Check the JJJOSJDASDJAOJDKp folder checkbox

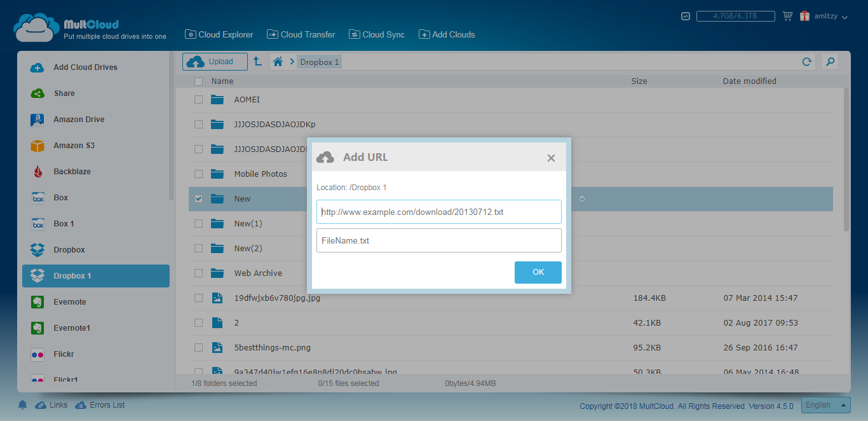coord(199,125)
